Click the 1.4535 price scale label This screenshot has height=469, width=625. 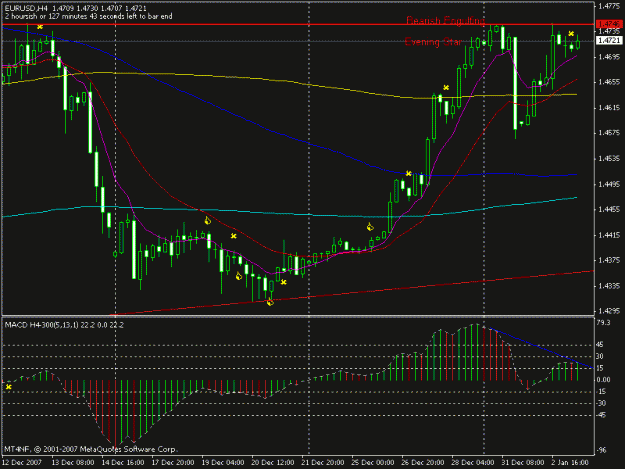pos(609,158)
